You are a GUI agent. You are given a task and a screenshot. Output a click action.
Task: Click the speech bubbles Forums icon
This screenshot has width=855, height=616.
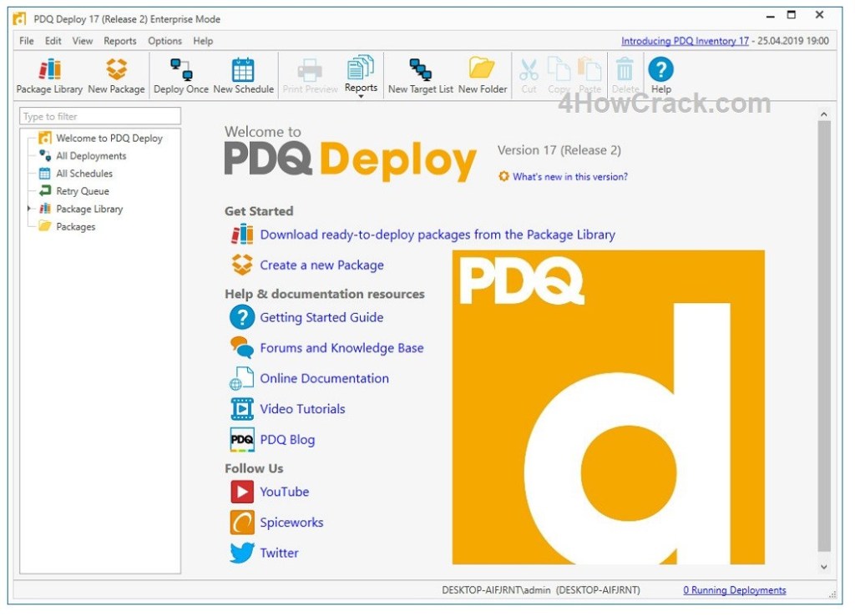(x=242, y=348)
